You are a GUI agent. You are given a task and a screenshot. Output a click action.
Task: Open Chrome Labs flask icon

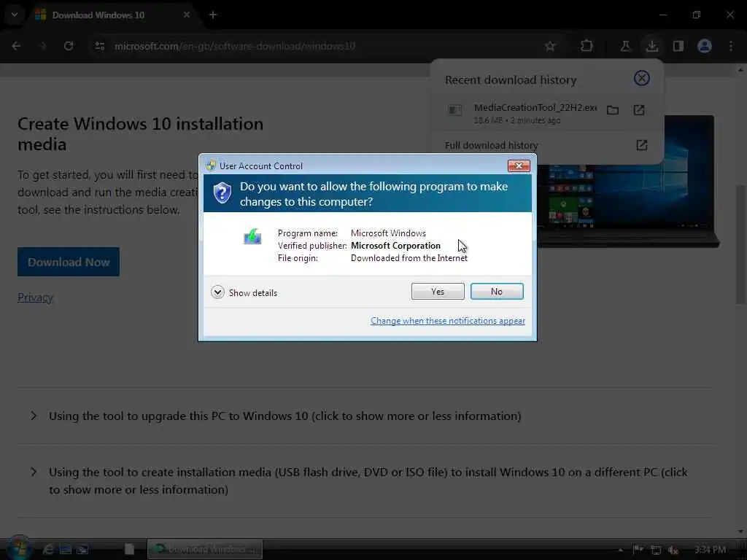tap(625, 46)
